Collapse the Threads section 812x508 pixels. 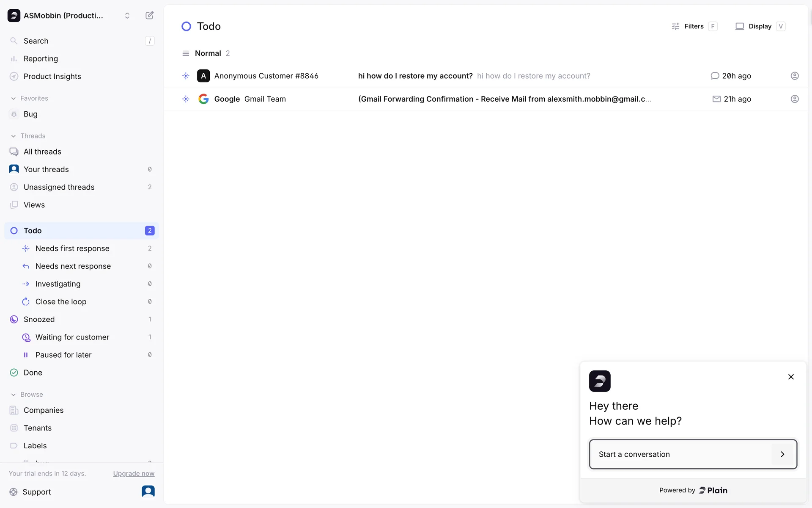14,136
